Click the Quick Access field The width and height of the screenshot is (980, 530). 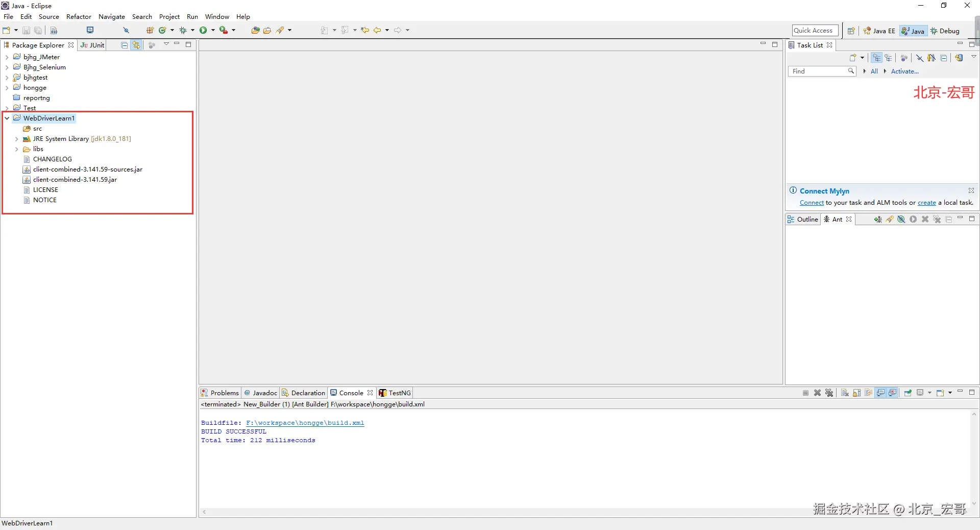(815, 31)
